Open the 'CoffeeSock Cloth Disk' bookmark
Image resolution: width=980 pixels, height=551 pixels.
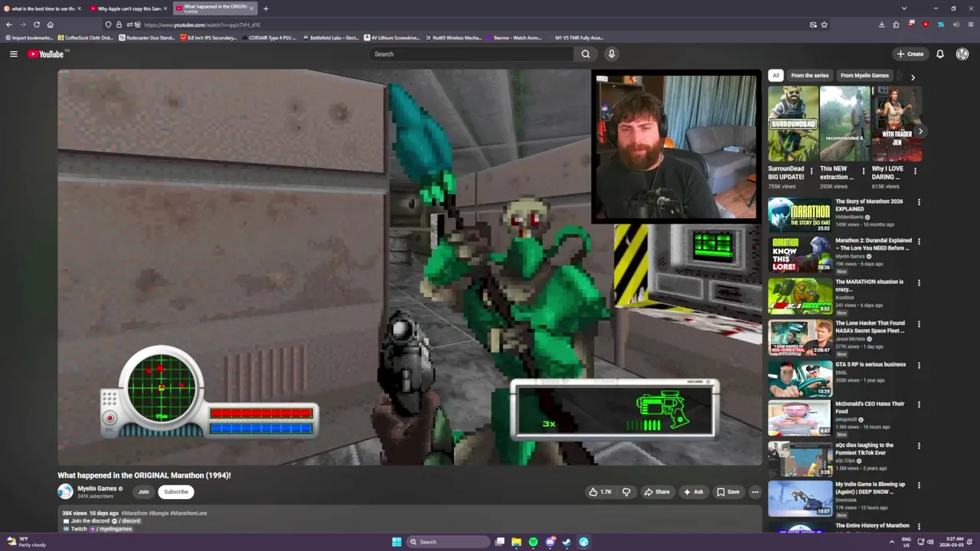[84, 37]
